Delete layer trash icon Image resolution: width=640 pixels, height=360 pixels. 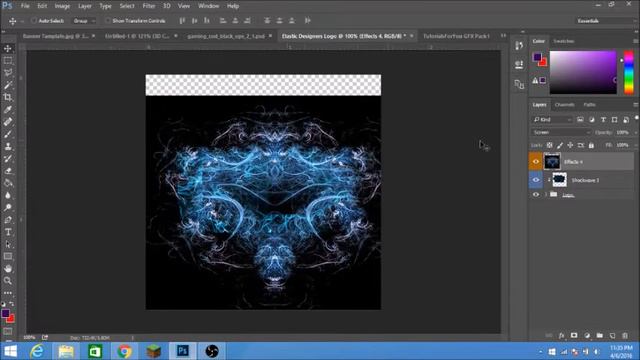(625, 336)
